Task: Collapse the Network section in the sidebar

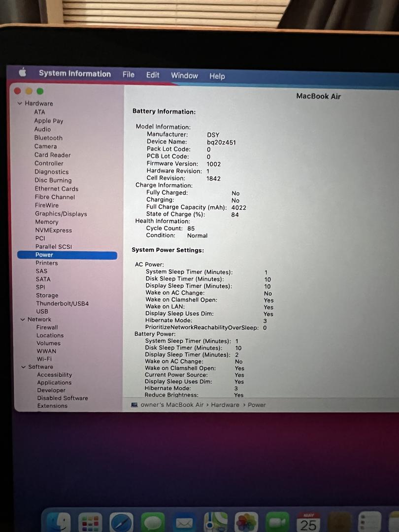Action: [x=23, y=319]
